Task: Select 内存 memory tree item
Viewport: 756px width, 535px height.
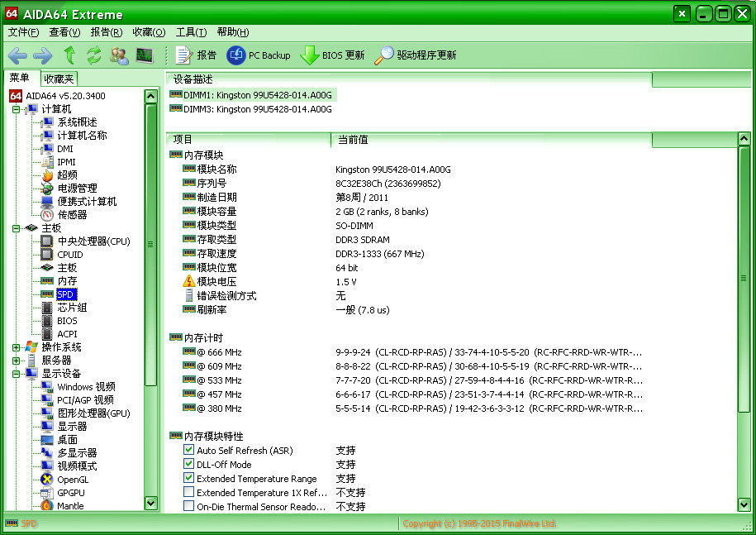Action: pyautogui.click(x=59, y=281)
